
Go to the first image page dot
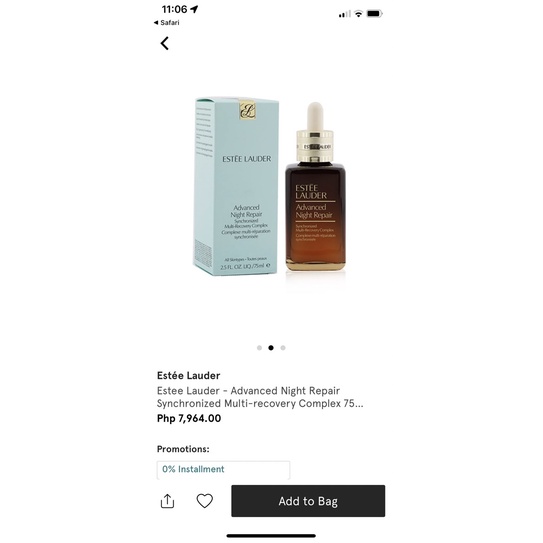point(259,348)
